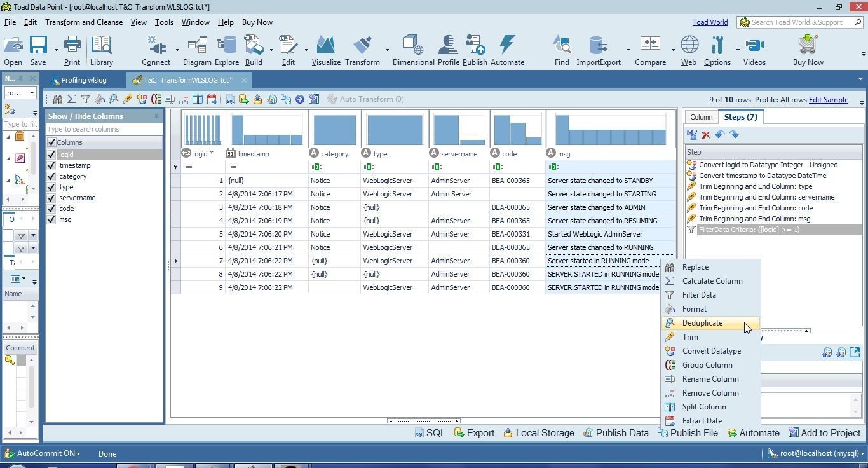Switch to the Column tab
The image size is (868, 468).
pos(701,117)
